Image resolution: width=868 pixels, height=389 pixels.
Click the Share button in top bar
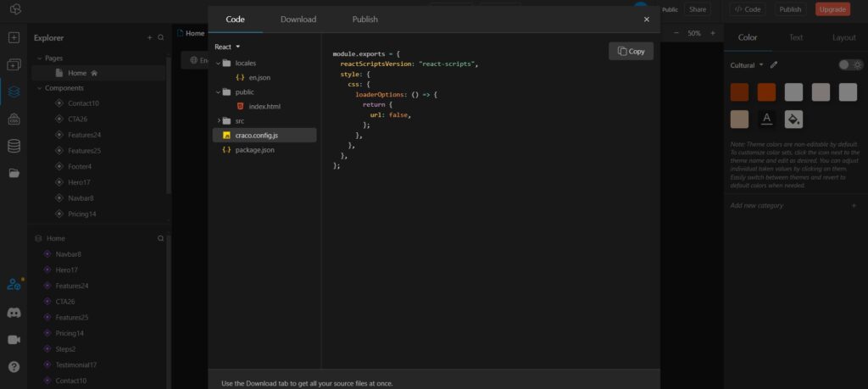(x=698, y=9)
